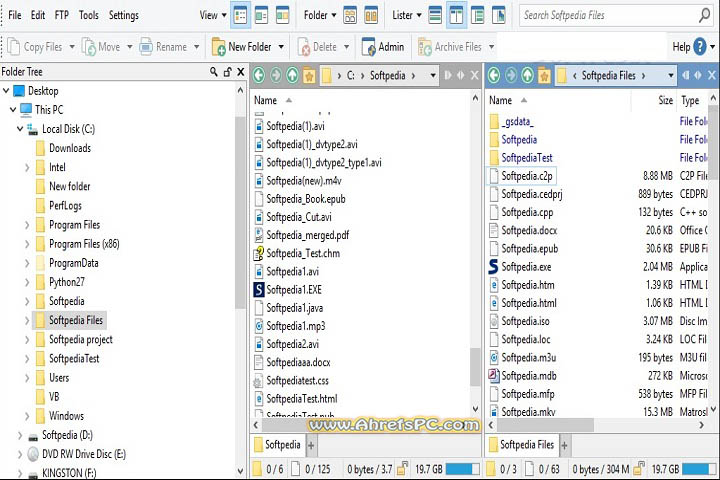Click the Softpedia Files tab
The width and height of the screenshot is (720, 480).
coord(522,445)
